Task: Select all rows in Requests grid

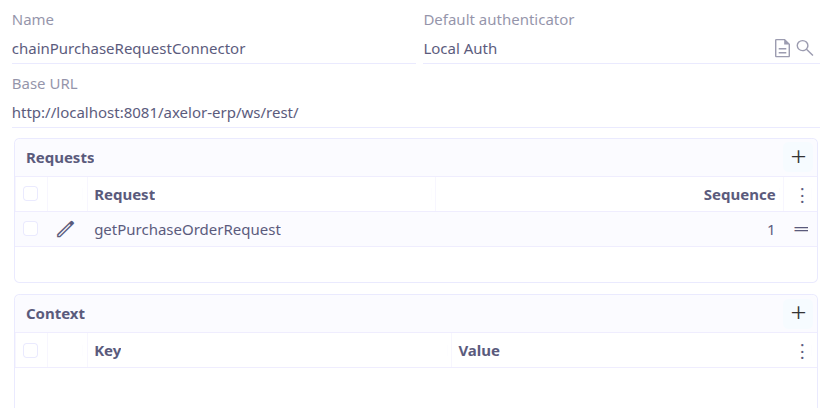Action: point(31,194)
